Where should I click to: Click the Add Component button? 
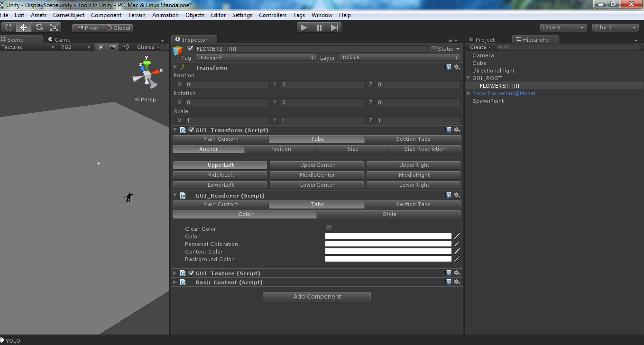316,296
